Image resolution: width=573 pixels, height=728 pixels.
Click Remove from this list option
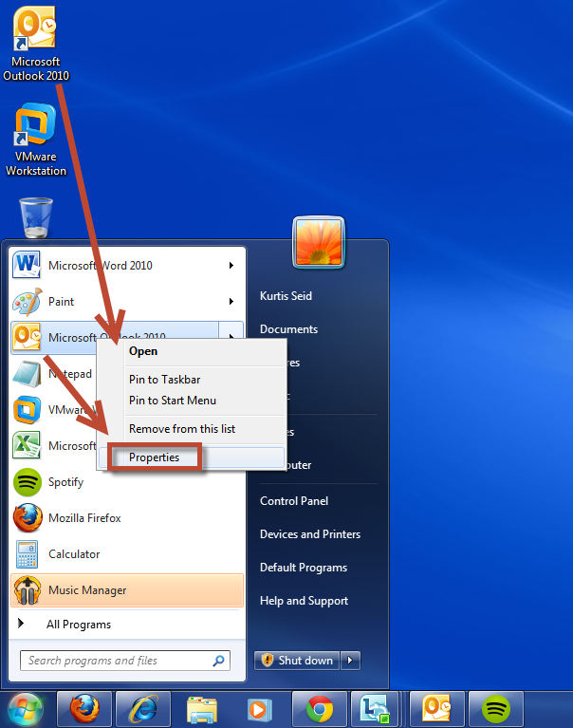pos(182,429)
